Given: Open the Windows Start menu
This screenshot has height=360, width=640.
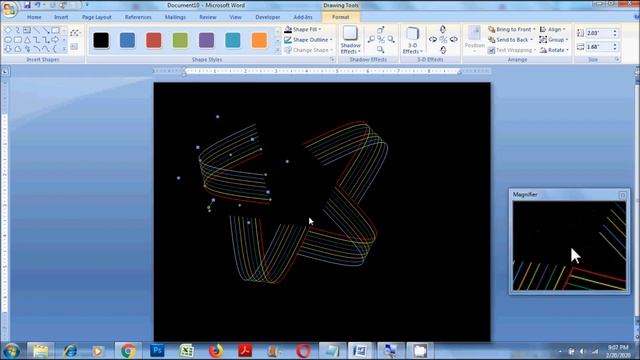Looking at the screenshot, I should (x=11, y=351).
